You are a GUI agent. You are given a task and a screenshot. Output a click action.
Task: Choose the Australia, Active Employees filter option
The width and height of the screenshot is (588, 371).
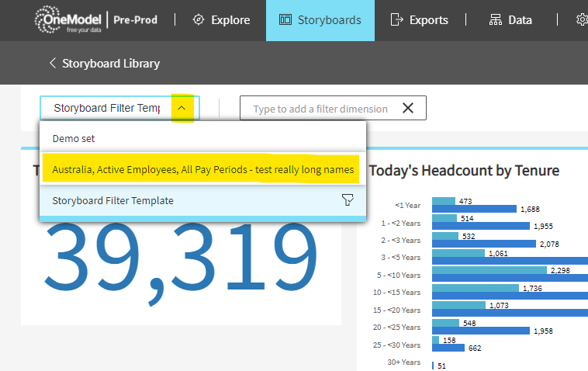(x=202, y=169)
